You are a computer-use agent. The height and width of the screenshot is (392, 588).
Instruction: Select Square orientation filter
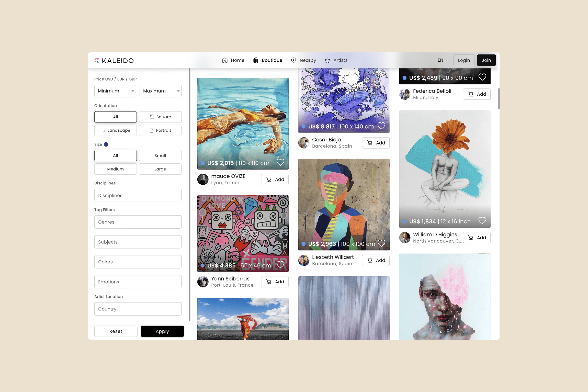(160, 117)
